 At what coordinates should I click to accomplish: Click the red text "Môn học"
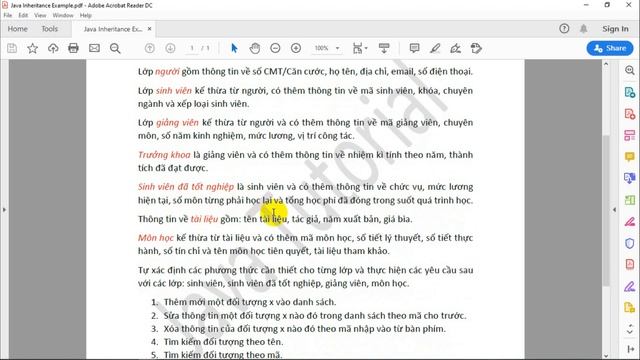point(156,238)
